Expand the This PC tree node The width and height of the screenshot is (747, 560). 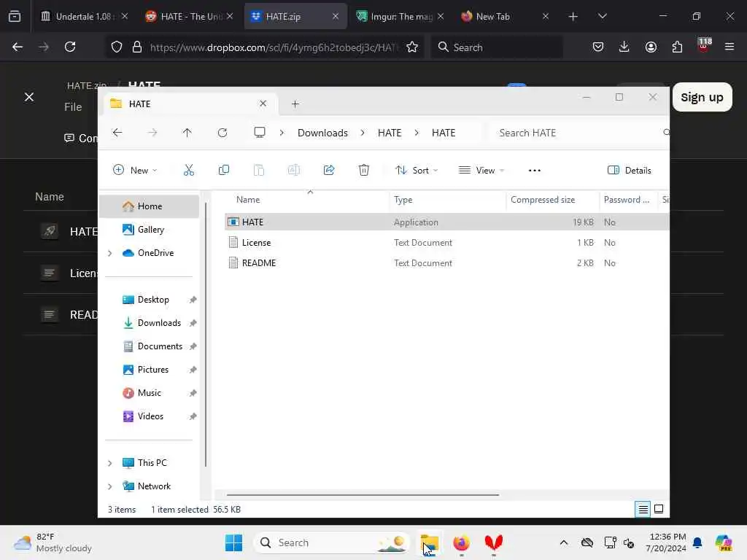point(110,463)
